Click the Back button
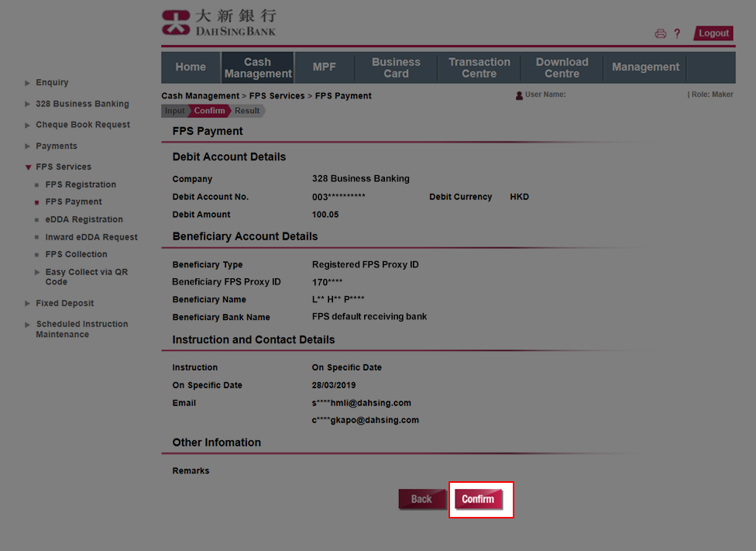Screen dimensions: 756x551 tap(421, 499)
